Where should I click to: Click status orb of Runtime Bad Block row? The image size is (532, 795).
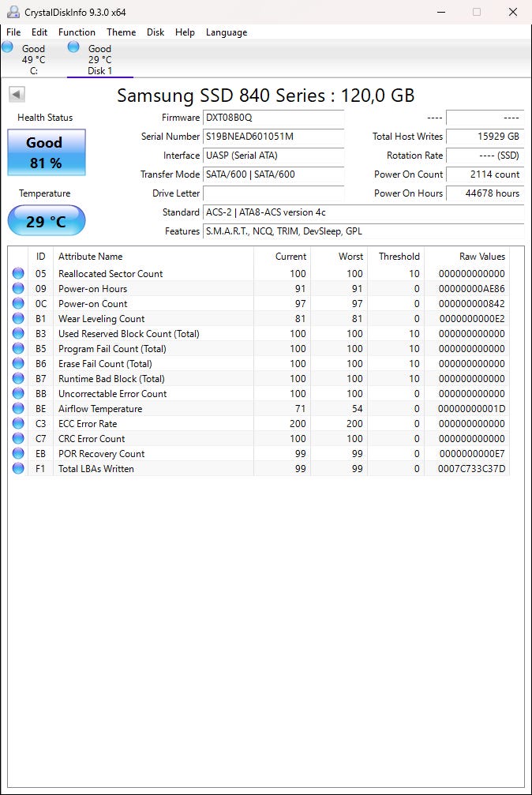pos(18,378)
